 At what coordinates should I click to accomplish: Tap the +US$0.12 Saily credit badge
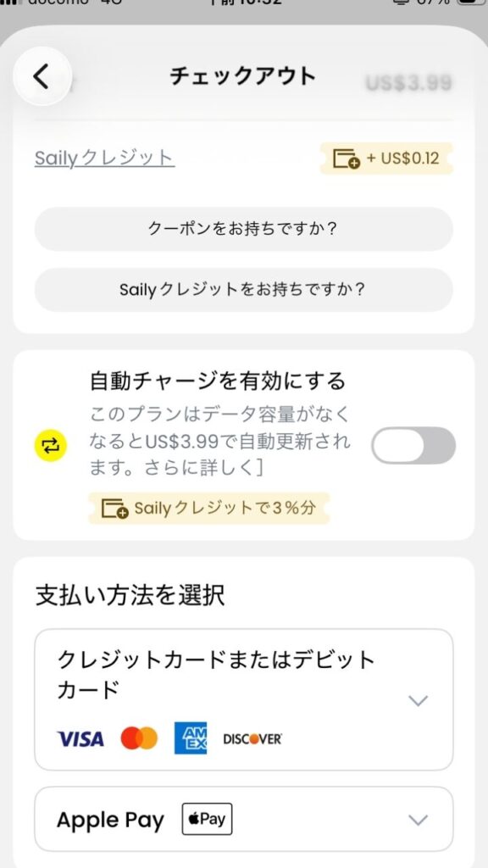point(387,159)
